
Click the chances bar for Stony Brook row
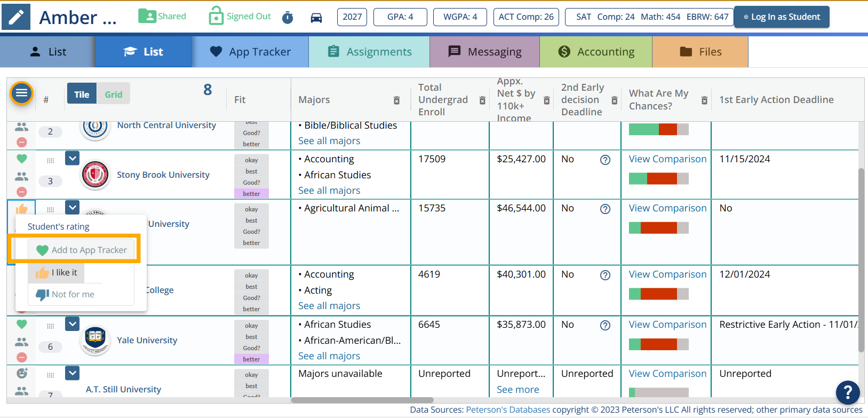pos(659,178)
